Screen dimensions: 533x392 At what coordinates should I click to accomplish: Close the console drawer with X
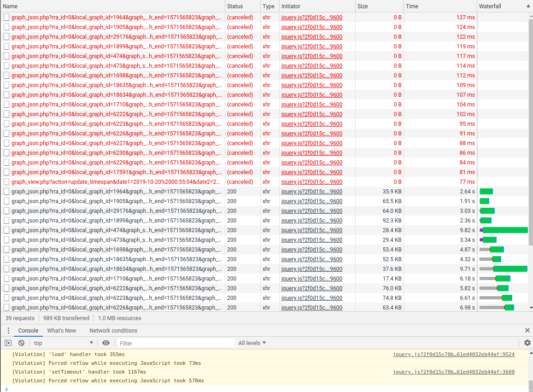click(x=527, y=330)
